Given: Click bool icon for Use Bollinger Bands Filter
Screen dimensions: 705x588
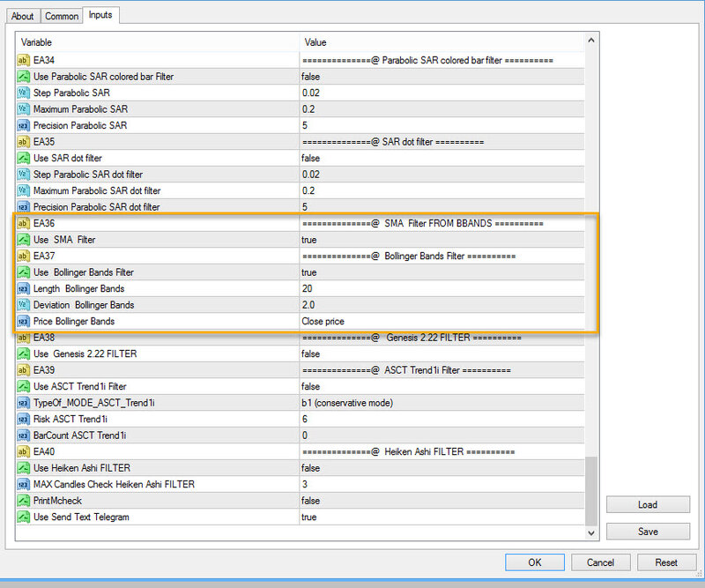Looking at the screenshot, I should (24, 272).
